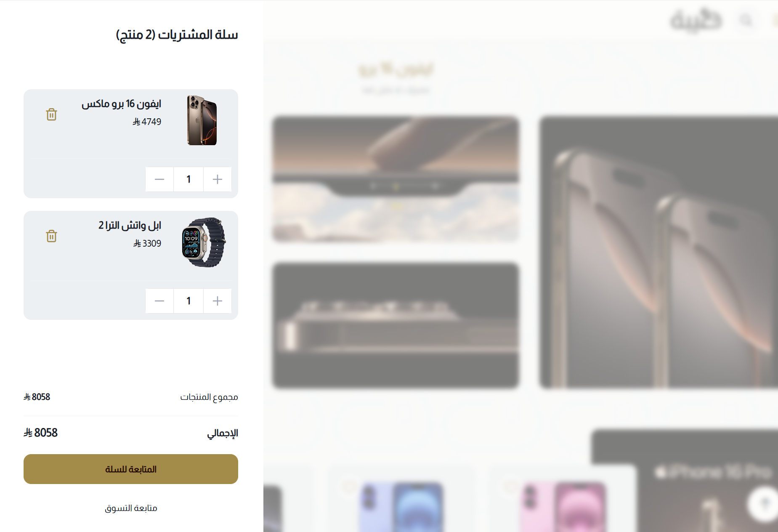The height and width of the screenshot is (532, 778).
Task: Click blurred search icon in header
Action: pos(746,20)
